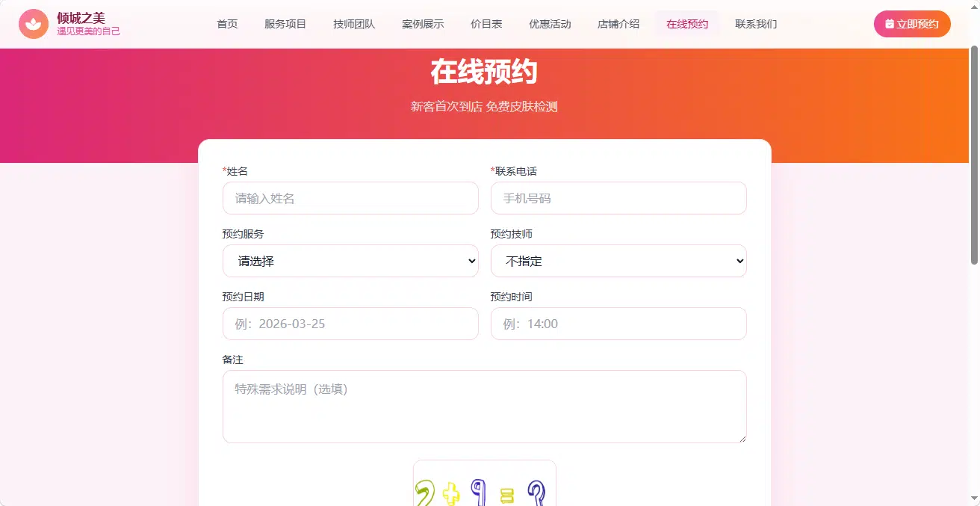The image size is (980, 506).
Task: Open the 价目表 page
Action: (486, 24)
